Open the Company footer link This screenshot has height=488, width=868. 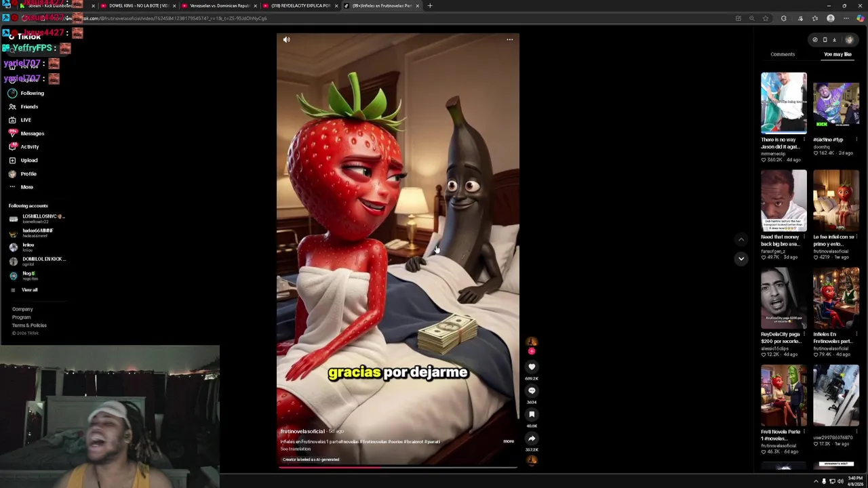point(22,309)
